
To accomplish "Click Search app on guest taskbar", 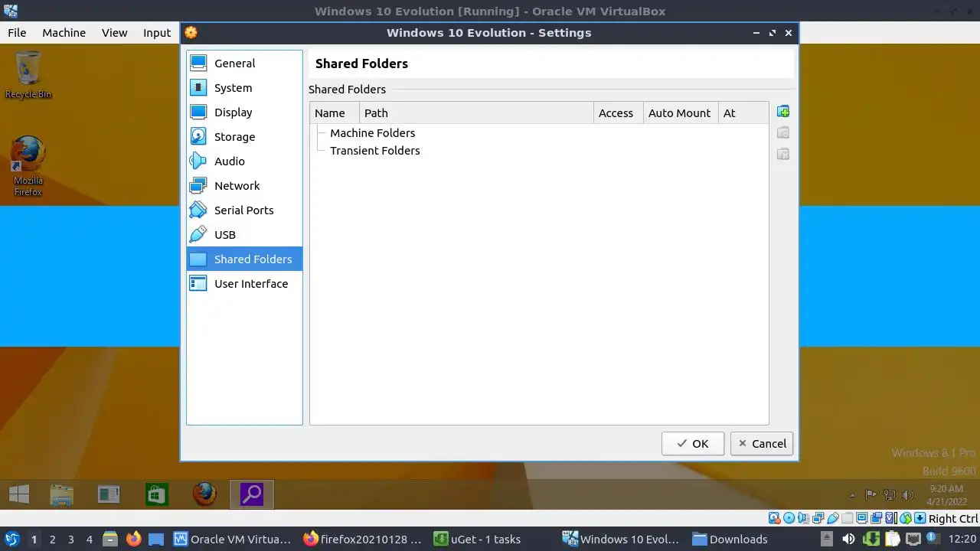I will pyautogui.click(x=251, y=494).
